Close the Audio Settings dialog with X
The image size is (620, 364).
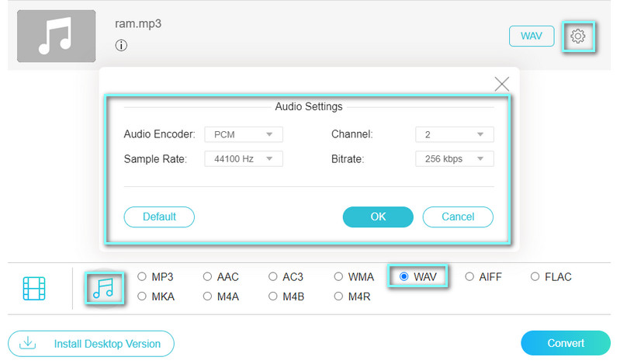tap(502, 84)
